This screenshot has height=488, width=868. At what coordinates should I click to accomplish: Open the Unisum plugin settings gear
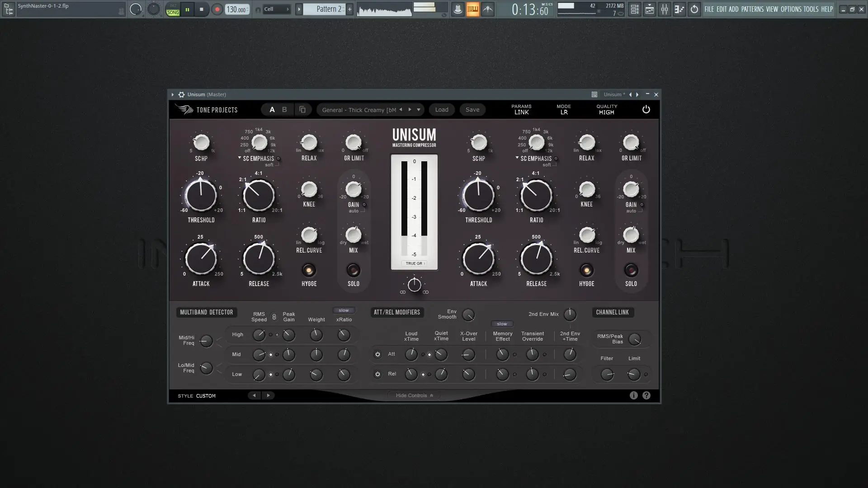click(x=182, y=94)
